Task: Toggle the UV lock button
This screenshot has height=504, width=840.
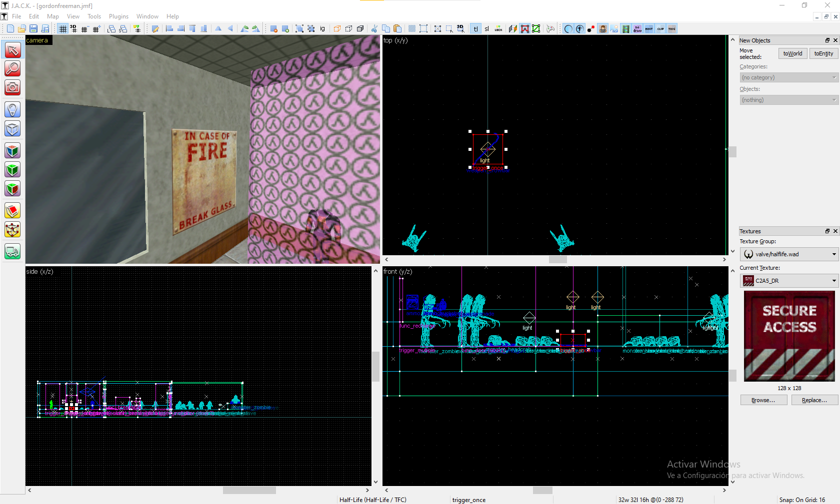Action: (498, 29)
